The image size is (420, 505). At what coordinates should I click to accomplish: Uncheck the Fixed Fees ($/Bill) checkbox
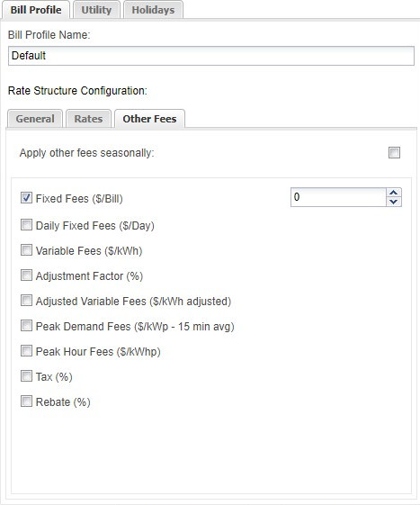tap(26, 198)
